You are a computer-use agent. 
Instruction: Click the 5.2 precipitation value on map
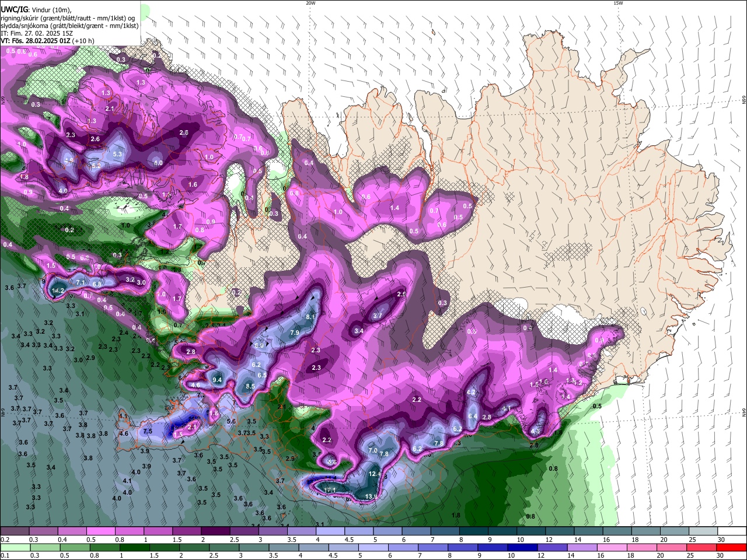pyautogui.click(x=96, y=166)
